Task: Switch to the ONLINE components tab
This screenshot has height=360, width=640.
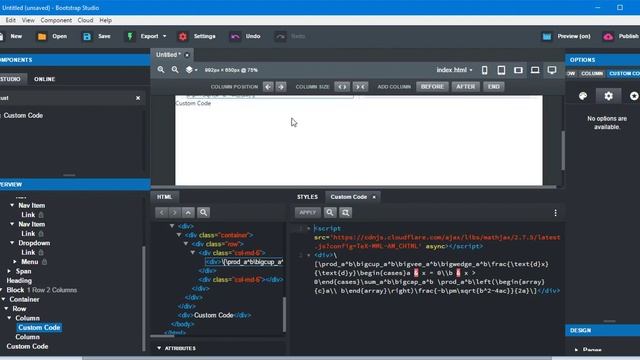Action: coord(44,79)
